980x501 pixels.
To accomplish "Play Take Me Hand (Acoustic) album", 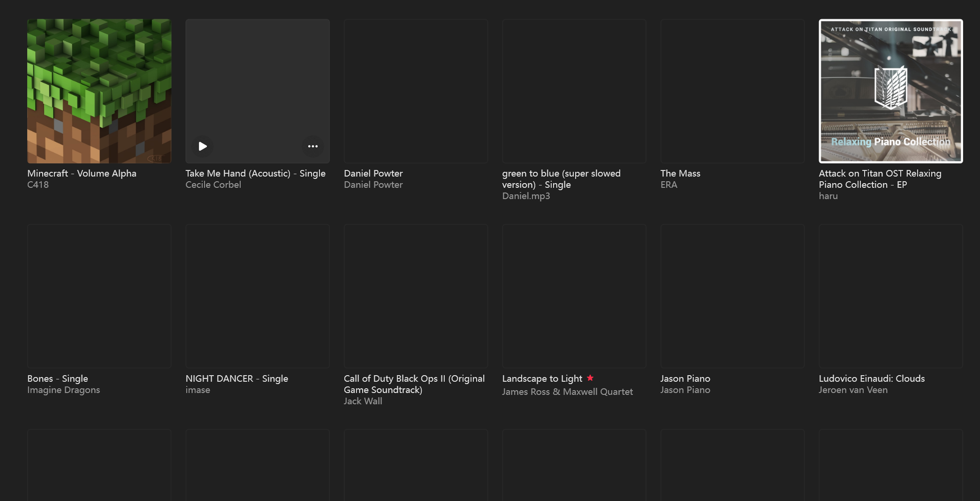I will 203,146.
